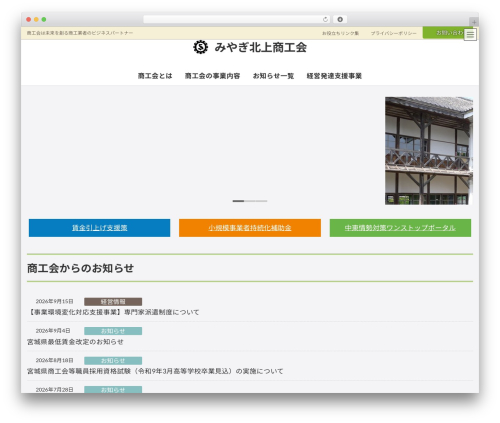Select the first slider indicator dash
The image size is (500, 423).
[x=238, y=201]
